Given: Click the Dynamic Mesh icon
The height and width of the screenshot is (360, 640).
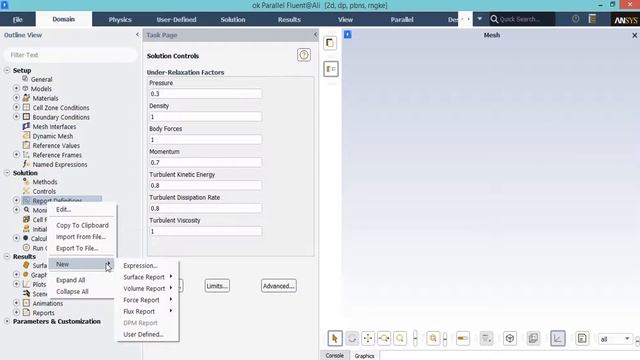Looking at the screenshot, I should pyautogui.click(x=26, y=136).
